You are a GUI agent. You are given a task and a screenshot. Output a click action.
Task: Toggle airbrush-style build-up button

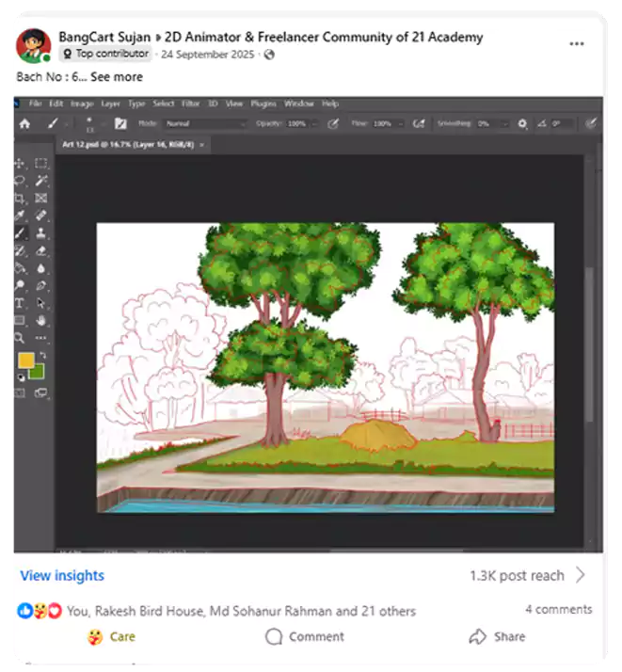coord(419,123)
